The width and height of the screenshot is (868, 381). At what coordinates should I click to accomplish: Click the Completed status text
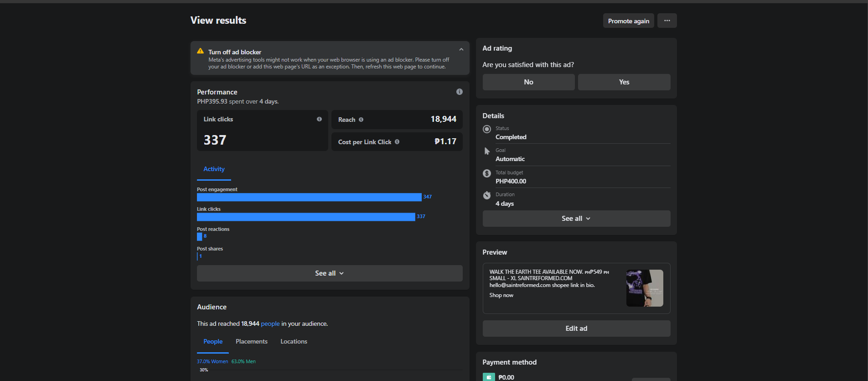tap(511, 137)
